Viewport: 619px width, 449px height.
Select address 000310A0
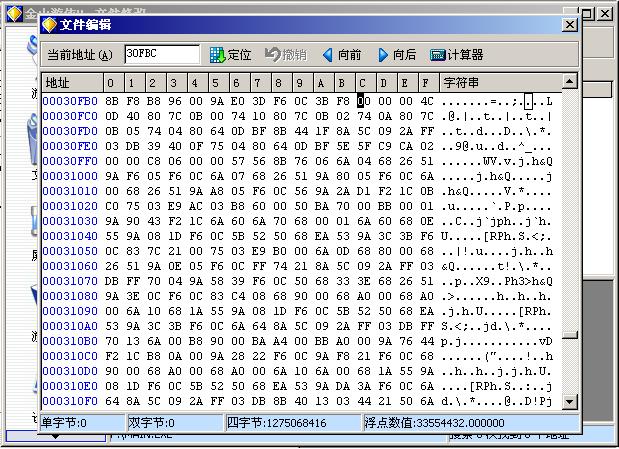(70, 326)
